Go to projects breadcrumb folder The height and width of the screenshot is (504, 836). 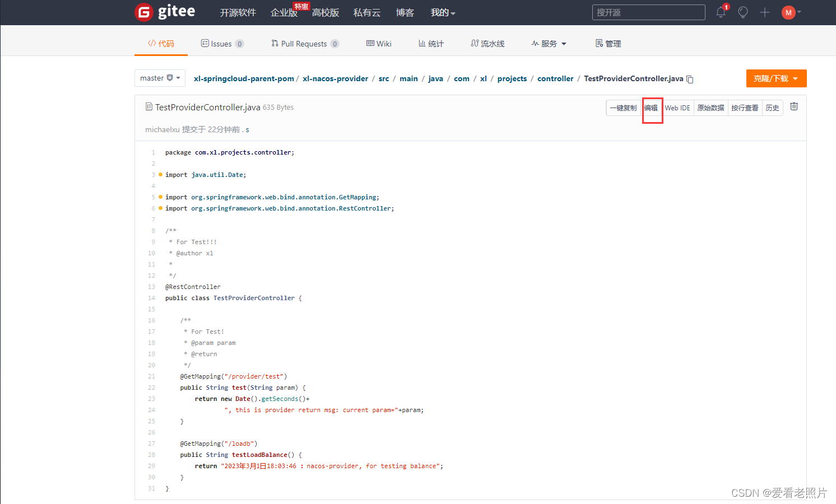point(512,78)
